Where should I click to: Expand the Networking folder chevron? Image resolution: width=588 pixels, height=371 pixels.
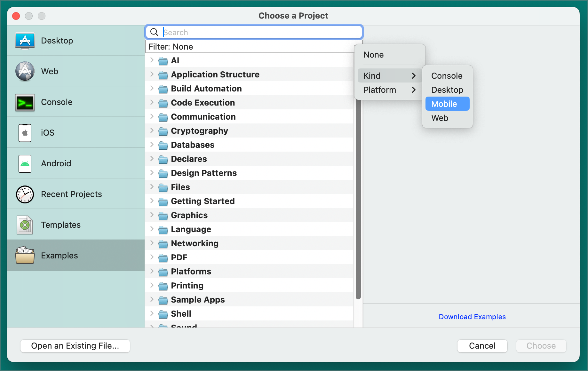pyautogui.click(x=152, y=243)
